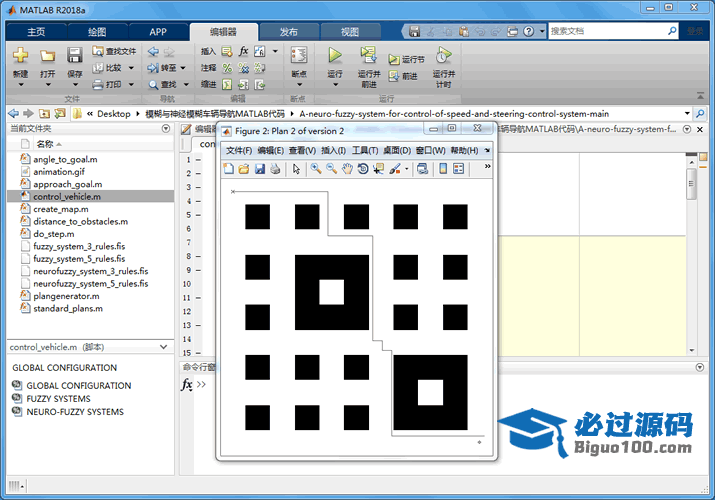This screenshot has width=715, height=500.
Task: Print the figure from Figure 2 toolbar
Action: tap(275, 169)
